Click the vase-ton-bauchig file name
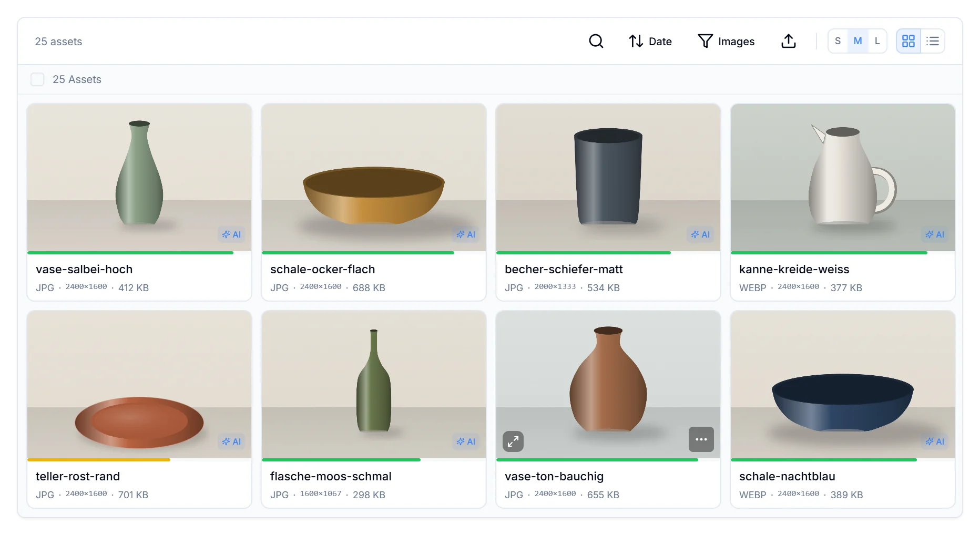This screenshot has height=535, width=980. (554, 476)
